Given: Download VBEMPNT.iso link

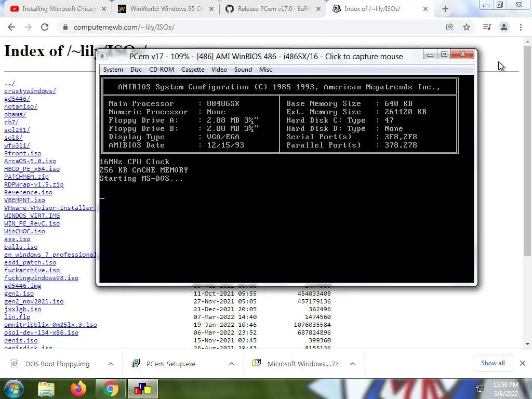Looking at the screenshot, I should [24, 200].
